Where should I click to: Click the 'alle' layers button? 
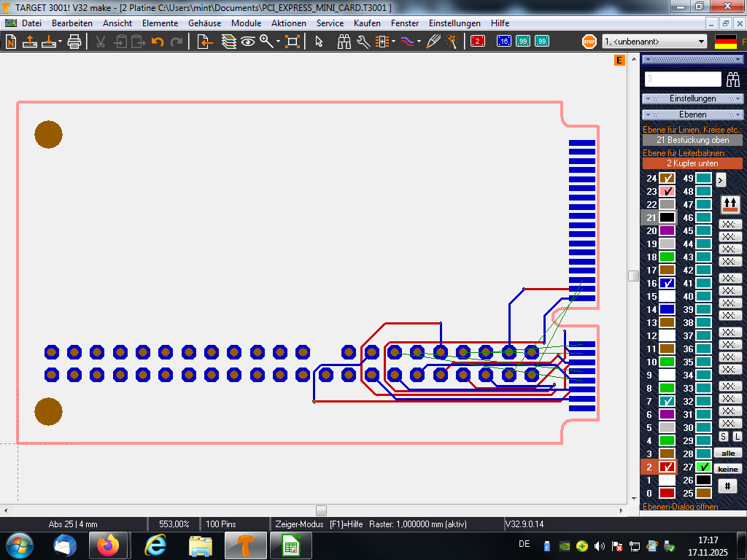(x=727, y=454)
